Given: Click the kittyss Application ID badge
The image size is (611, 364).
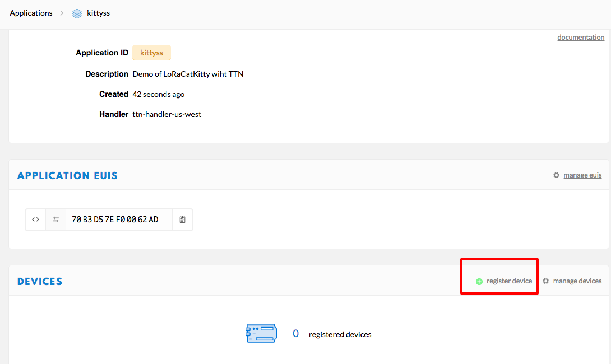Looking at the screenshot, I should [x=151, y=53].
